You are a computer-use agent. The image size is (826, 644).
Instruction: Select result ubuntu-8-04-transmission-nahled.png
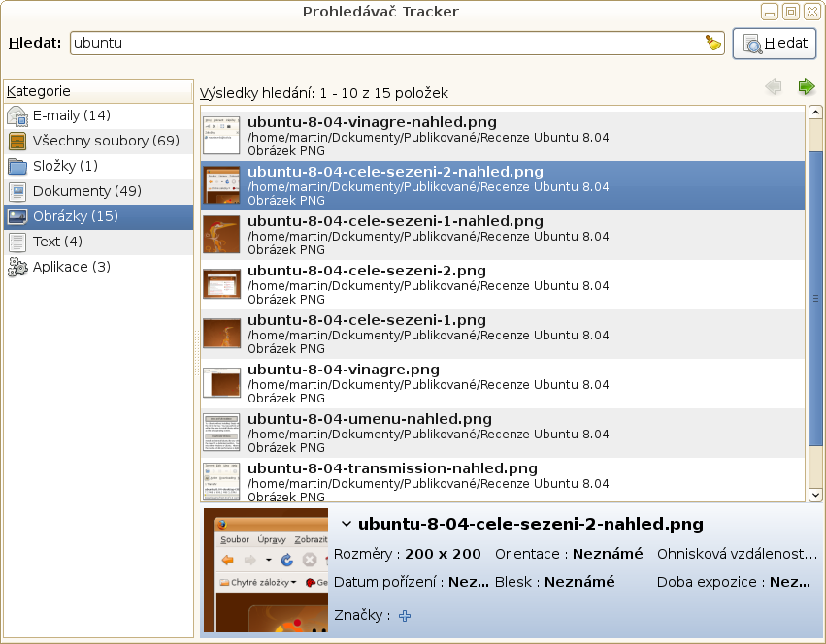[503, 480]
